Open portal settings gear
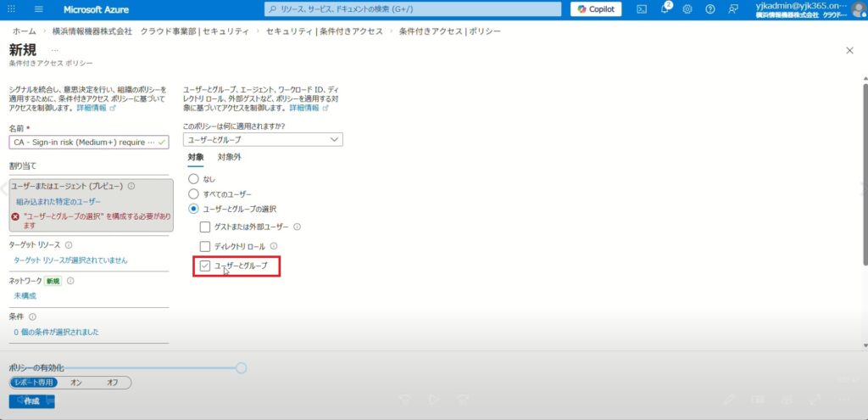This screenshot has width=868, height=420. (x=687, y=9)
